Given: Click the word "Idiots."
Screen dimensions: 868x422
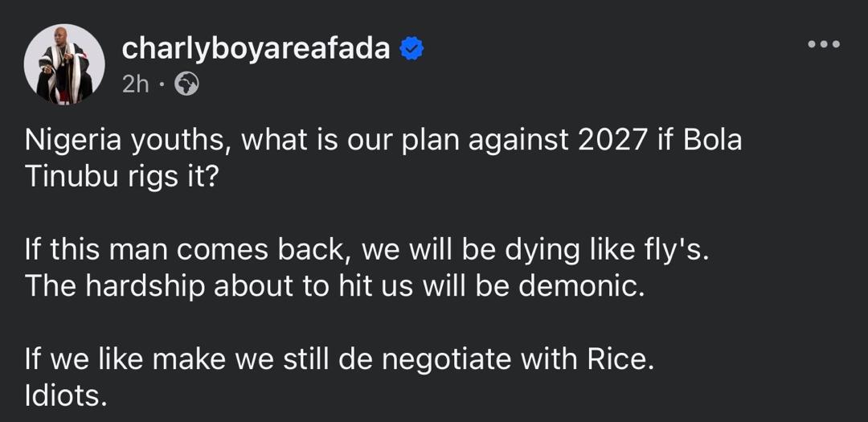Looking at the screenshot, I should tap(66, 395).
